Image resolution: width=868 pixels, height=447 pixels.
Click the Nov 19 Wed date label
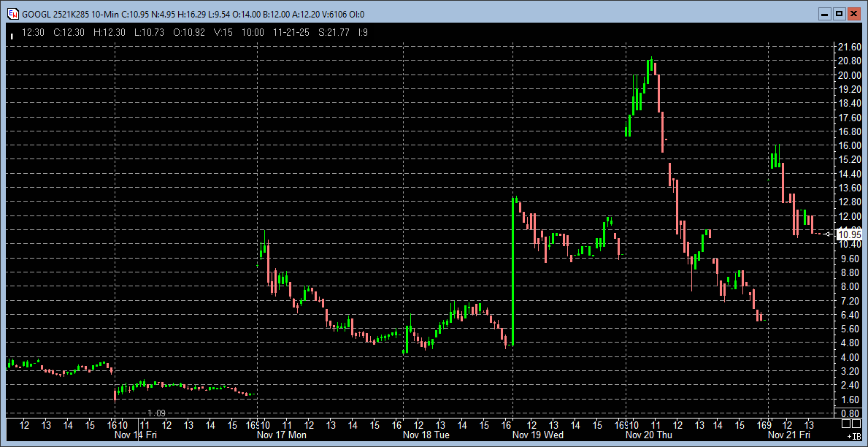tap(538, 435)
